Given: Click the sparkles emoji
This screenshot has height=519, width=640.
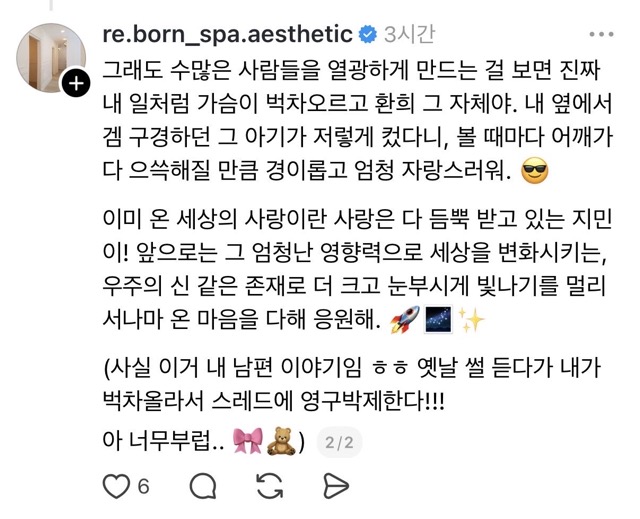Looking at the screenshot, I should (x=471, y=323).
